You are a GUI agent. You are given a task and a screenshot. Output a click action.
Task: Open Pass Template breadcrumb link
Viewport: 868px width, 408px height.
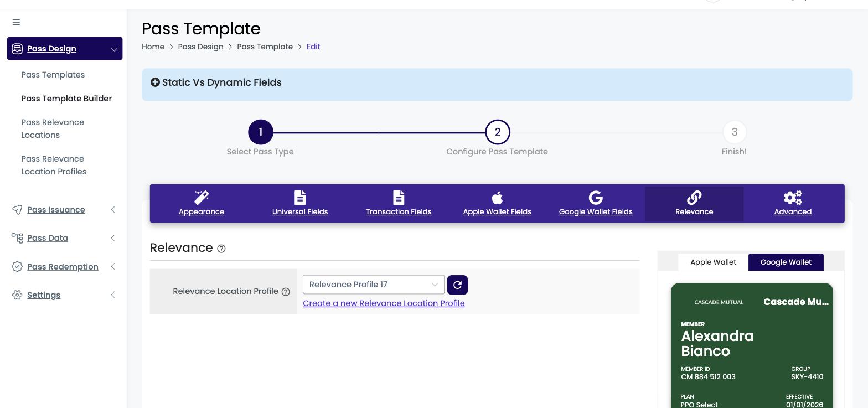(265, 47)
